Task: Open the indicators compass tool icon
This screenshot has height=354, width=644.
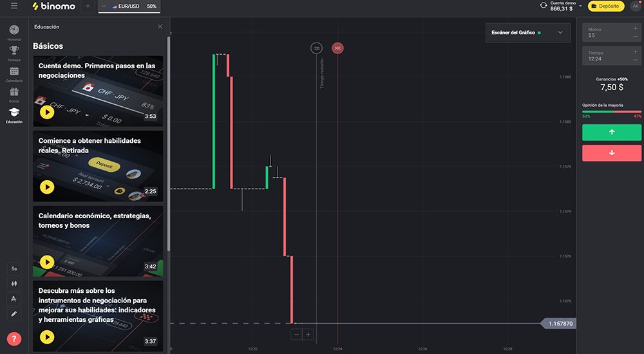Action: [x=14, y=299]
